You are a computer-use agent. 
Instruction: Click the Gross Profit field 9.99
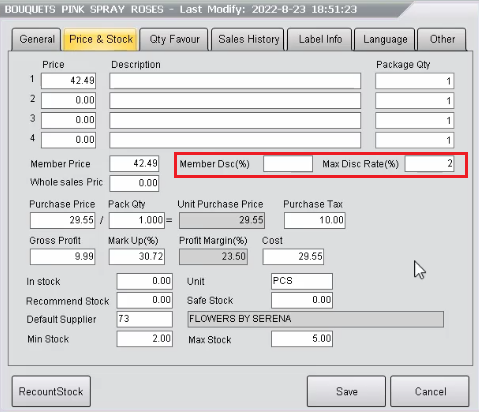63,257
